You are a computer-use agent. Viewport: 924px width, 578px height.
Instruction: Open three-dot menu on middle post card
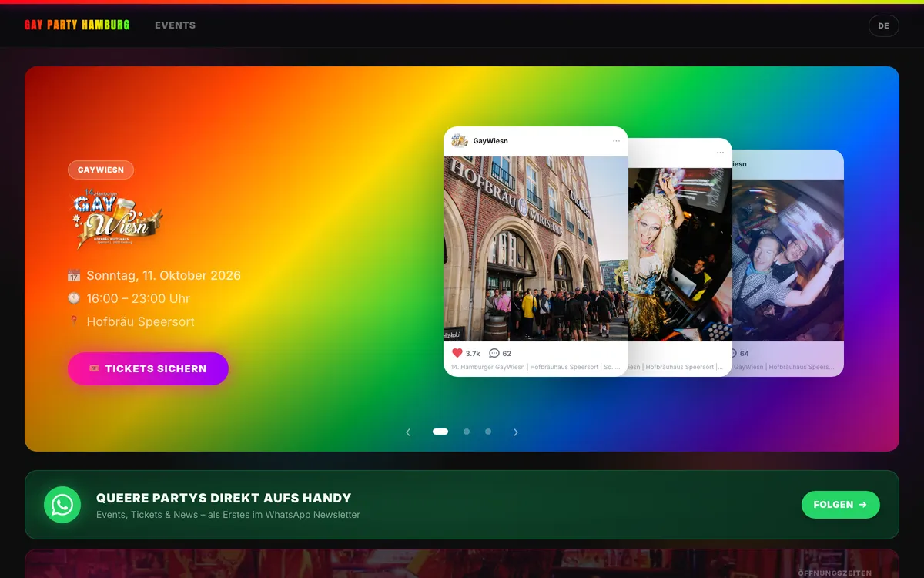tap(720, 153)
